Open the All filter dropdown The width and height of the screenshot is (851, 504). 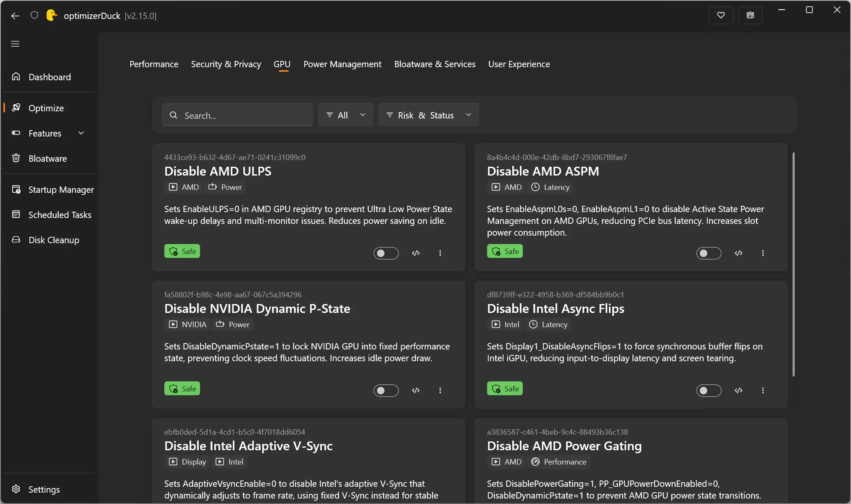coord(345,115)
